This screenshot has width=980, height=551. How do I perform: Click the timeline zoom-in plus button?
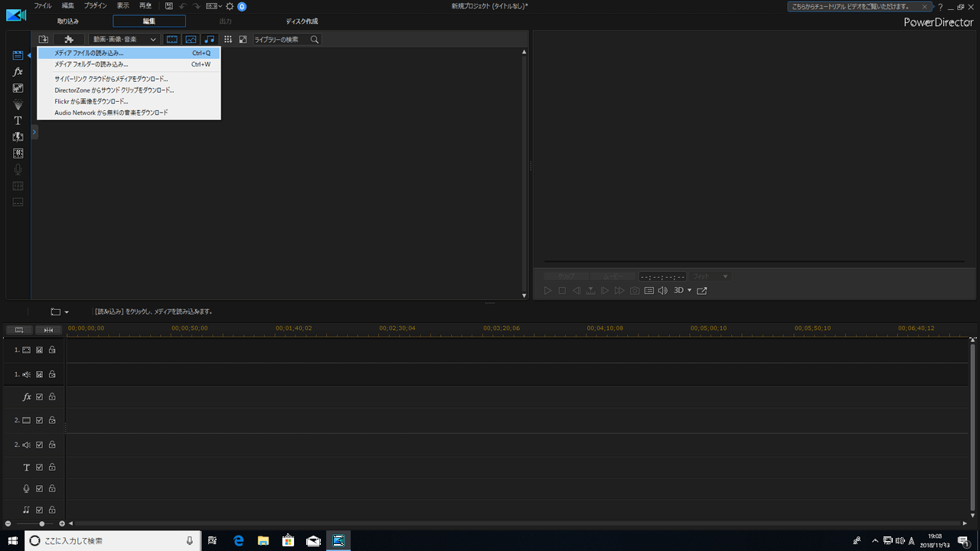click(x=62, y=523)
